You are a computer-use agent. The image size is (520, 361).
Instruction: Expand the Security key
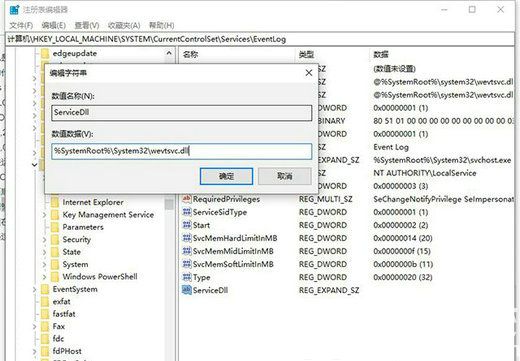pos(44,240)
